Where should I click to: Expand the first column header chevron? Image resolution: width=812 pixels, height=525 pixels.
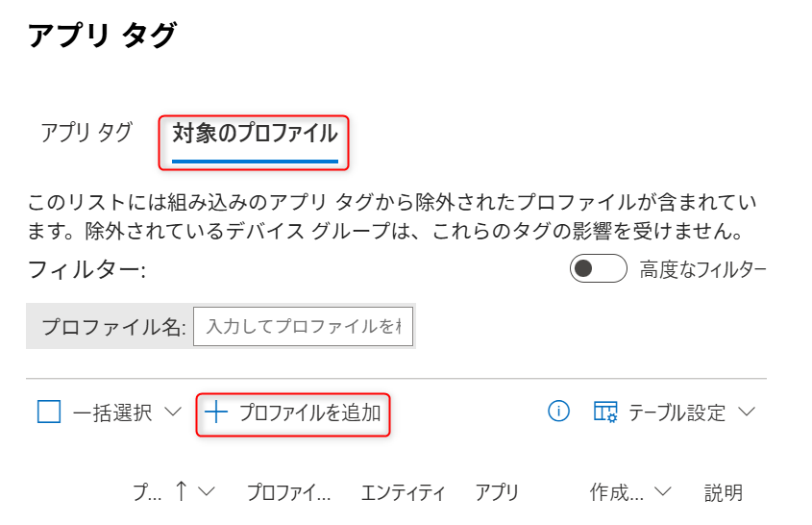click(206, 491)
